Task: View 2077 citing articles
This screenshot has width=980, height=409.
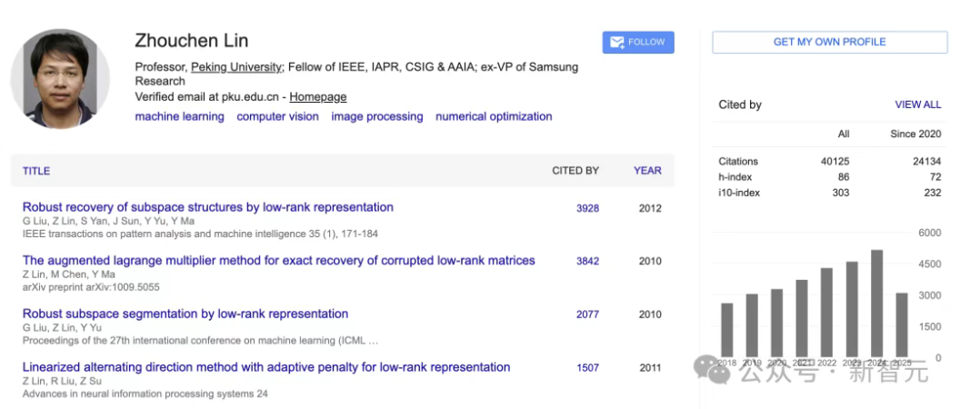Action: [x=587, y=314]
